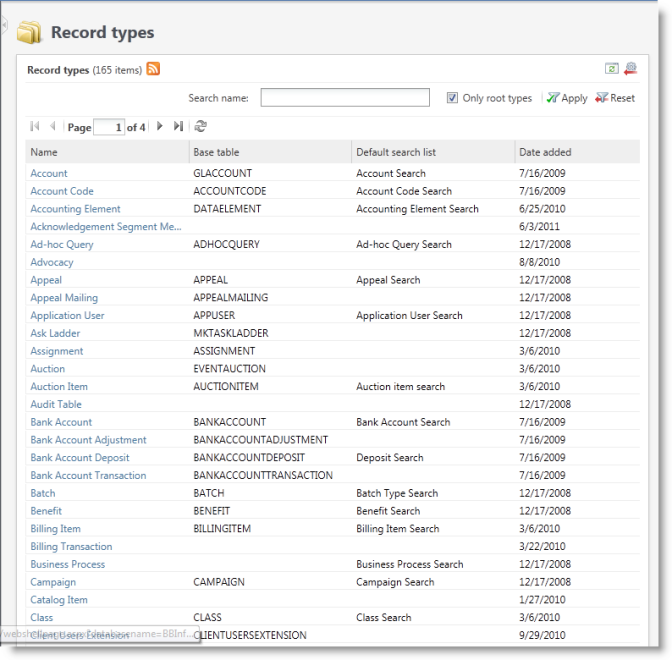Screen dimensions: 672x660
Task: Refresh the list using the pager refresh icon
Action: pyautogui.click(x=200, y=127)
